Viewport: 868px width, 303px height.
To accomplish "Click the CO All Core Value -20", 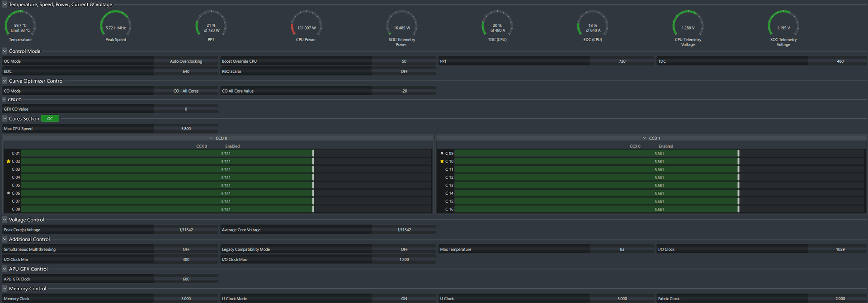I will point(404,91).
